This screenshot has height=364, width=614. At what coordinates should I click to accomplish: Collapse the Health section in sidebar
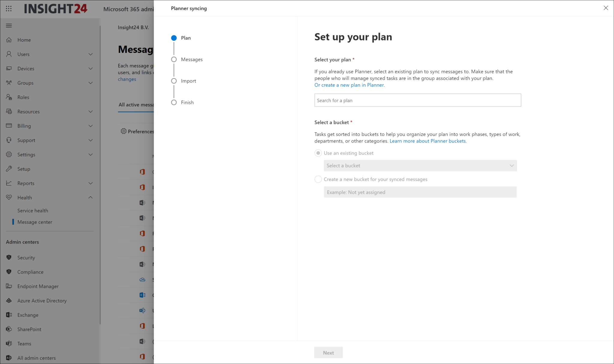(91, 197)
